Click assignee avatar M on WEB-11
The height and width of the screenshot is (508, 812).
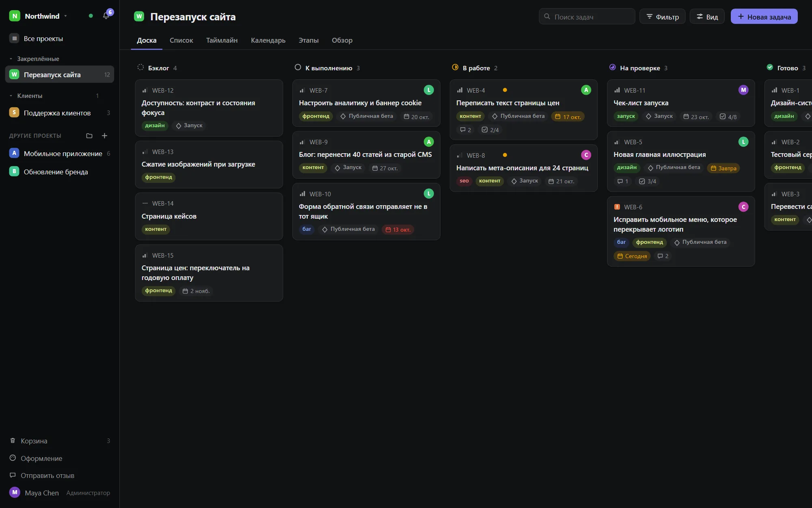coord(743,90)
